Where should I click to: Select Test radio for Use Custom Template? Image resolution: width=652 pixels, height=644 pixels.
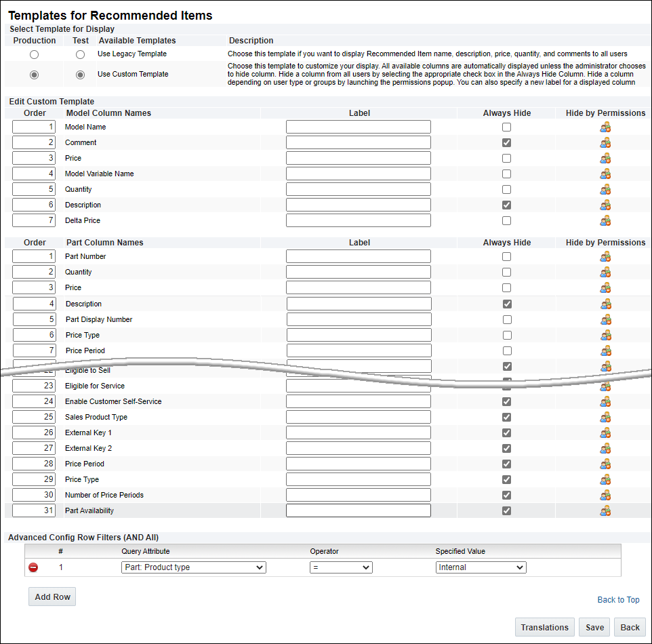pos(81,75)
